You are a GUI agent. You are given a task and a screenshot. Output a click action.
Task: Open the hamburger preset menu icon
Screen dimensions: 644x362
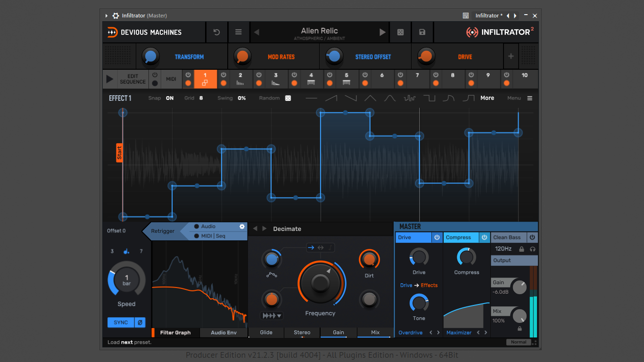point(239,32)
